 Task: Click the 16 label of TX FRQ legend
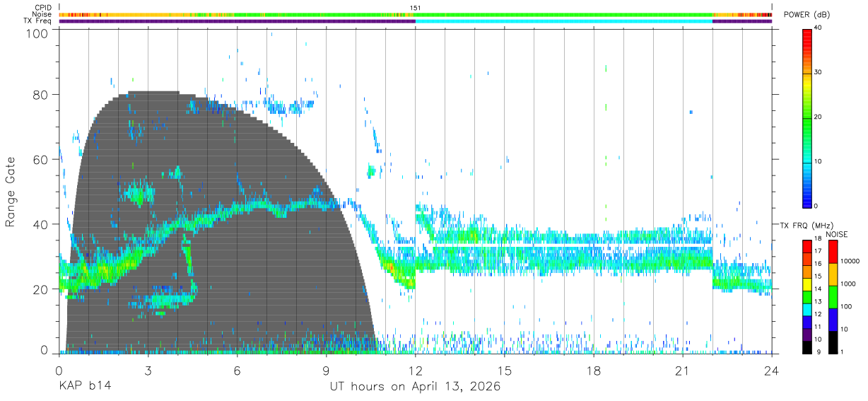point(819,264)
